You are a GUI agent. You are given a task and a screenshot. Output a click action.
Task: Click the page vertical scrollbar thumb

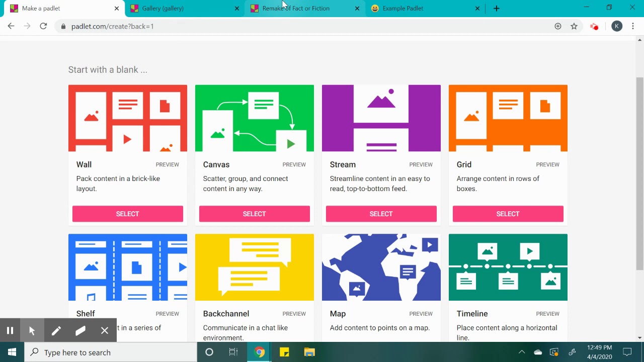tap(640, 173)
